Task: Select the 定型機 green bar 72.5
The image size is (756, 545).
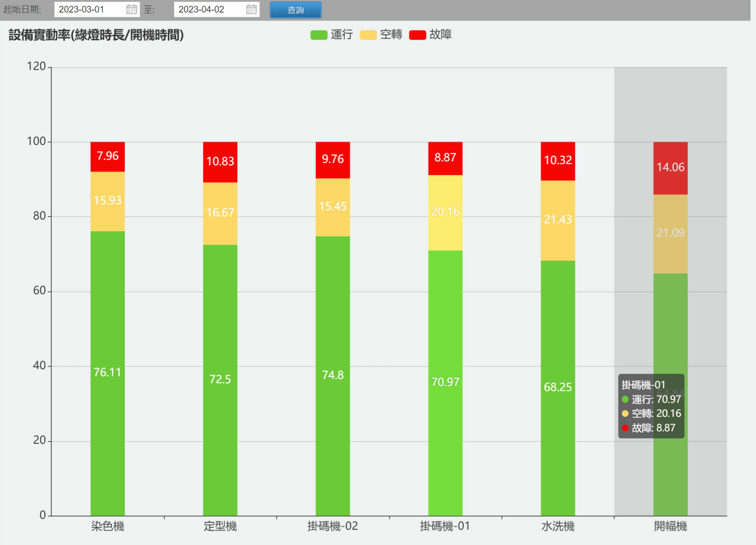Action: (x=220, y=380)
